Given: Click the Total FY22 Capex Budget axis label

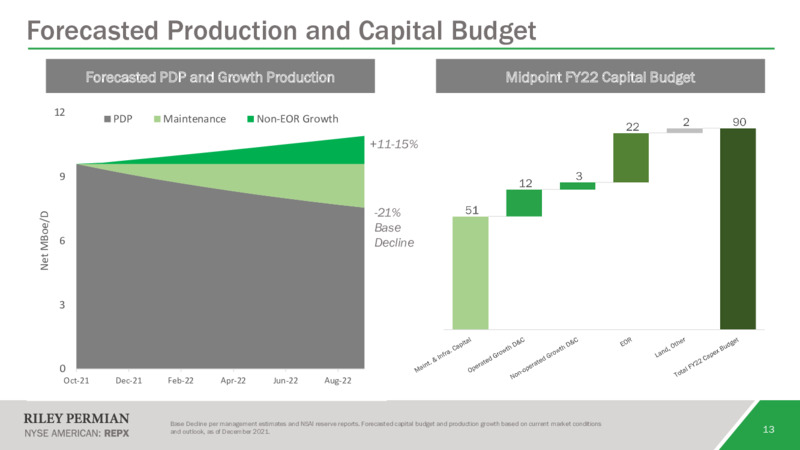Looking at the screenshot, I should [x=706, y=357].
